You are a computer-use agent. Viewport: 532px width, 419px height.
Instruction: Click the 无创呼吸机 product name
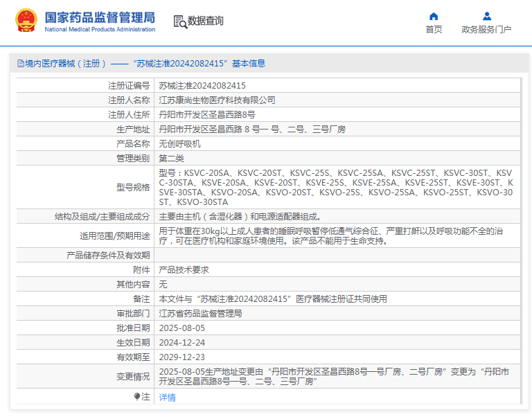(x=180, y=144)
